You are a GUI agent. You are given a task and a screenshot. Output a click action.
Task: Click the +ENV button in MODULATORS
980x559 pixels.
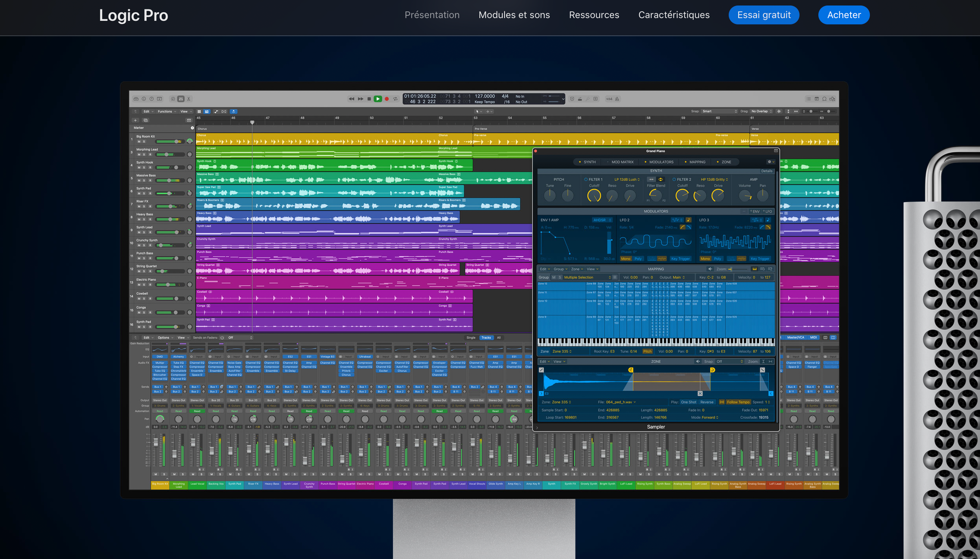click(x=755, y=211)
